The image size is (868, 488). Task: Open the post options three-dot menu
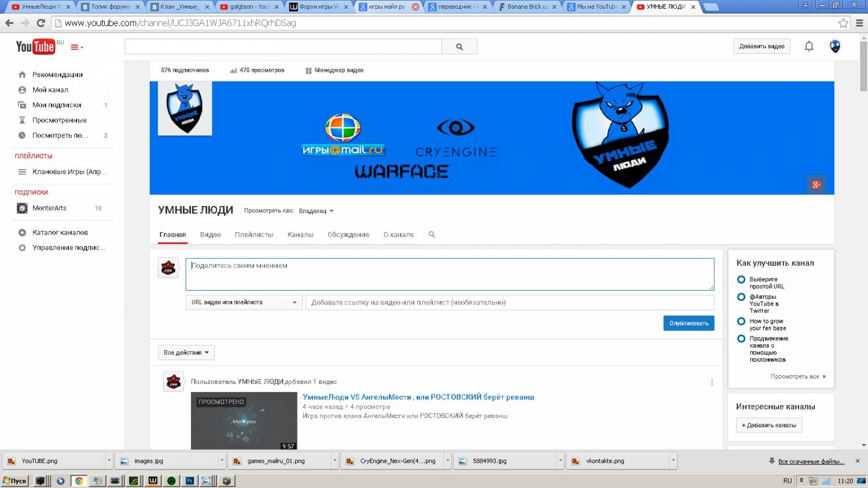712,383
